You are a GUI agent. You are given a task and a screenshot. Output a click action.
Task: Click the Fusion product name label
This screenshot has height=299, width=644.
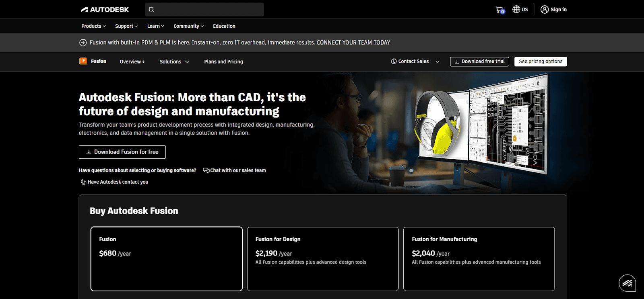point(99,61)
